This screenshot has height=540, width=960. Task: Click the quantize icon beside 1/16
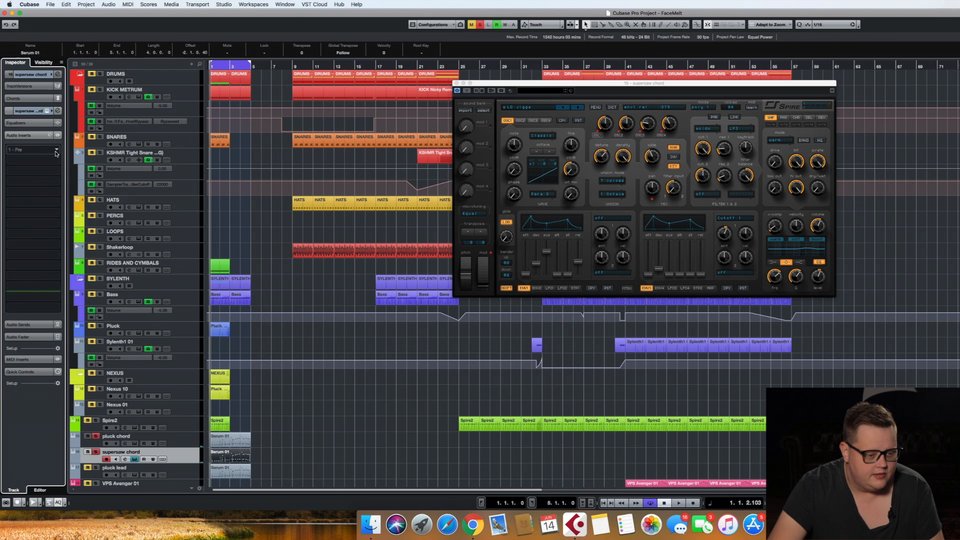(799, 24)
